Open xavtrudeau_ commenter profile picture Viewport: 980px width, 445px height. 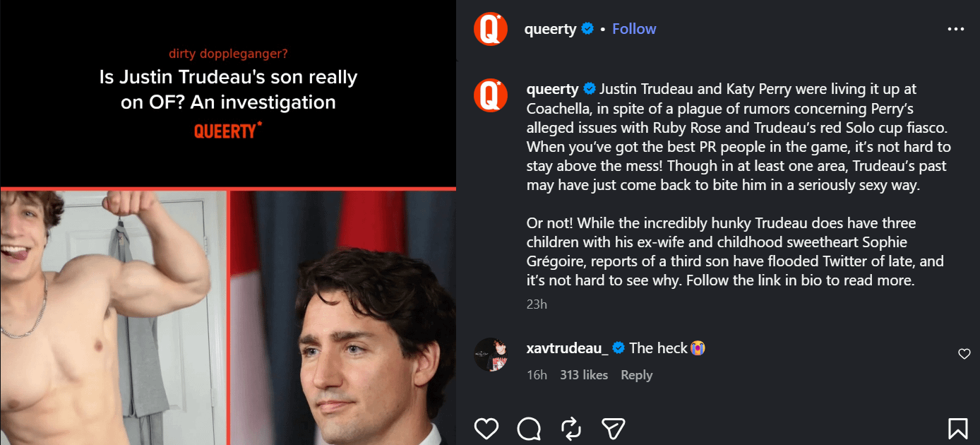pos(491,355)
